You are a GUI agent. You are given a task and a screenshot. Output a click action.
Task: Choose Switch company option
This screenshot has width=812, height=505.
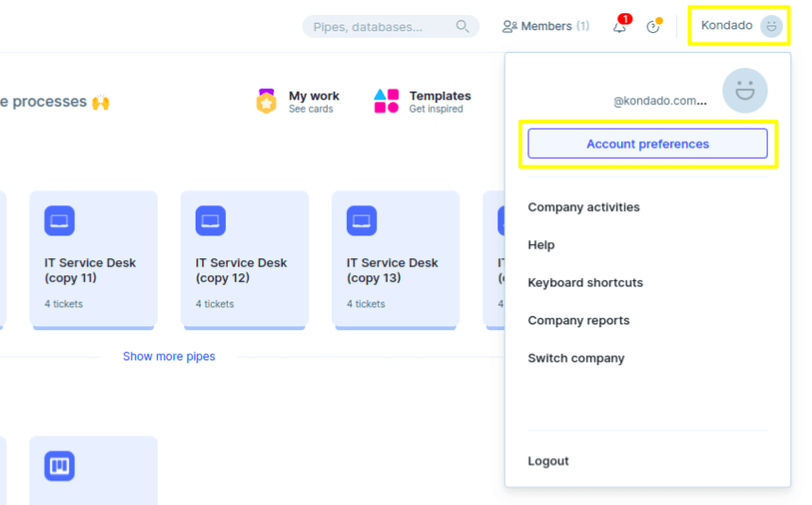click(x=576, y=358)
